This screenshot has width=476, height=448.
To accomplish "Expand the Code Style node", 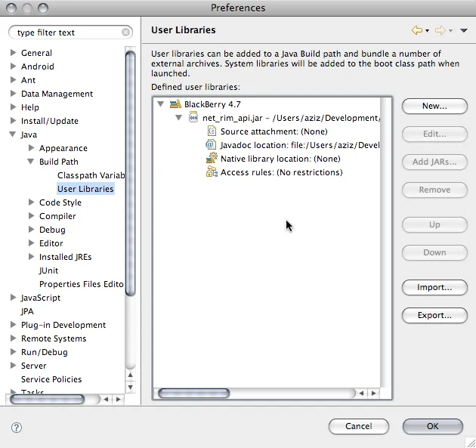I will point(31,202).
